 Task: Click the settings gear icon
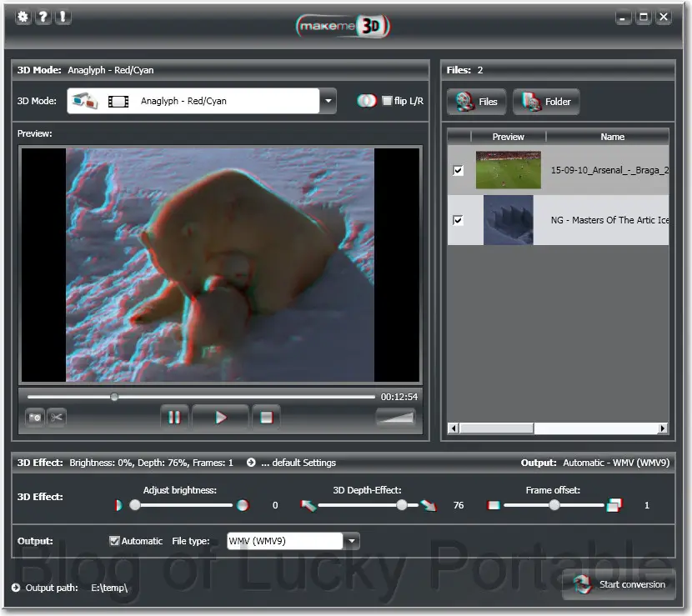tap(23, 17)
